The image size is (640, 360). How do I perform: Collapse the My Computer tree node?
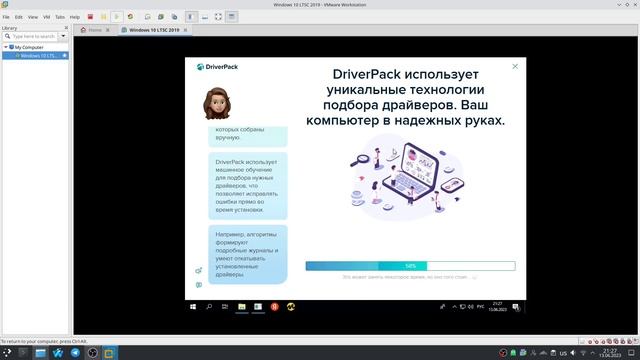tap(6, 47)
